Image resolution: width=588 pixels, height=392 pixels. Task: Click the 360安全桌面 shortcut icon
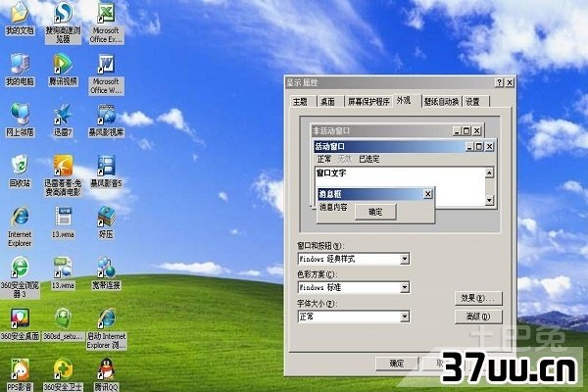(x=20, y=324)
